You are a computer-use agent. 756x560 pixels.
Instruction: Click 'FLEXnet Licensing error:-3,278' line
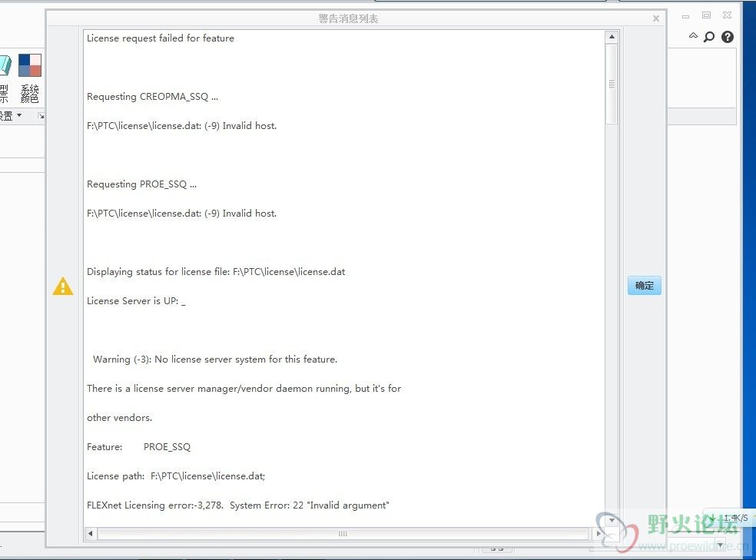pyautogui.click(x=238, y=505)
